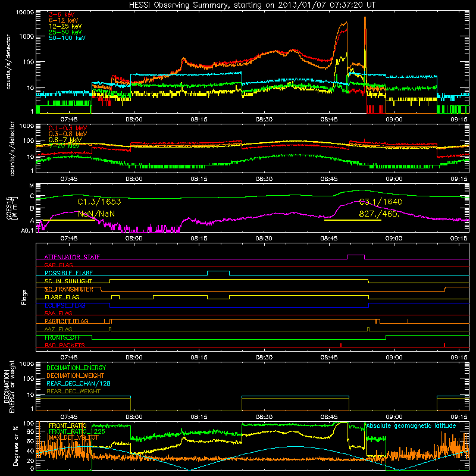Select the green 25-50 keV legend label
Viewport: 476px width, 476px height.
65,32
